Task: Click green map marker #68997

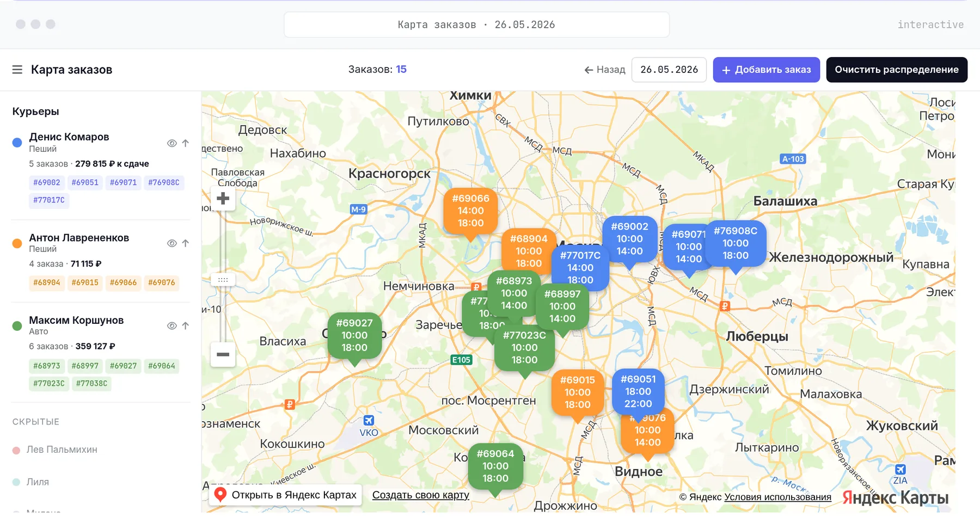Action: point(562,306)
